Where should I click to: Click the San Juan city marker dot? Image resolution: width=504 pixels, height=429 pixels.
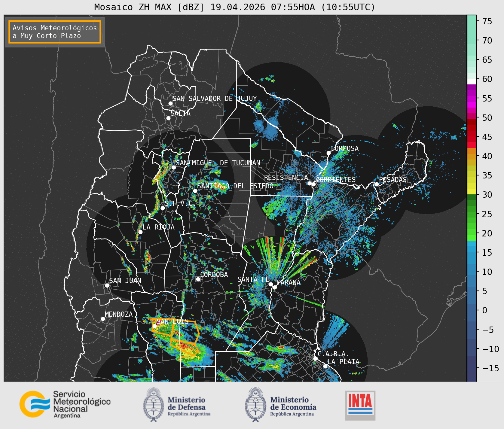107,285
